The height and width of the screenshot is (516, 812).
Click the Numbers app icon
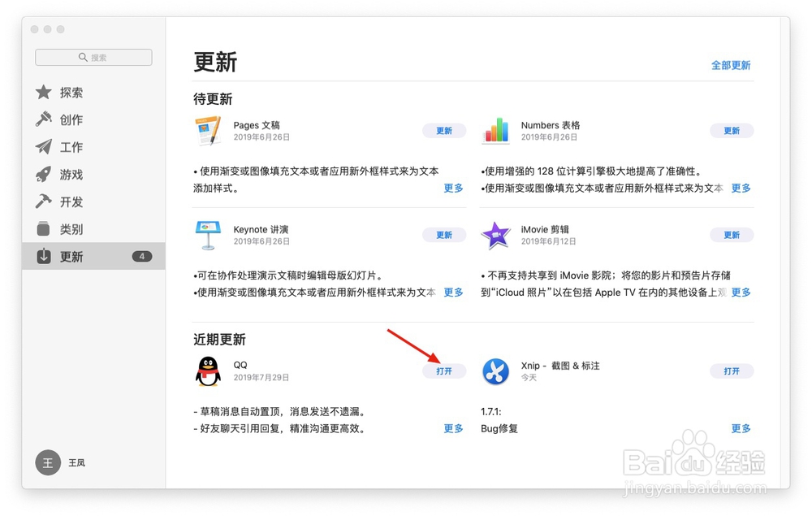pos(495,131)
